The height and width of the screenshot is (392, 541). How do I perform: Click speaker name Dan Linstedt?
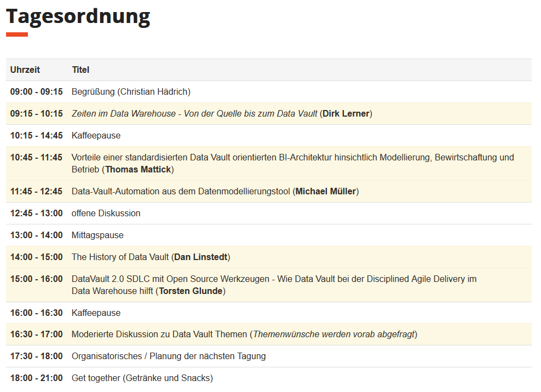coord(201,257)
